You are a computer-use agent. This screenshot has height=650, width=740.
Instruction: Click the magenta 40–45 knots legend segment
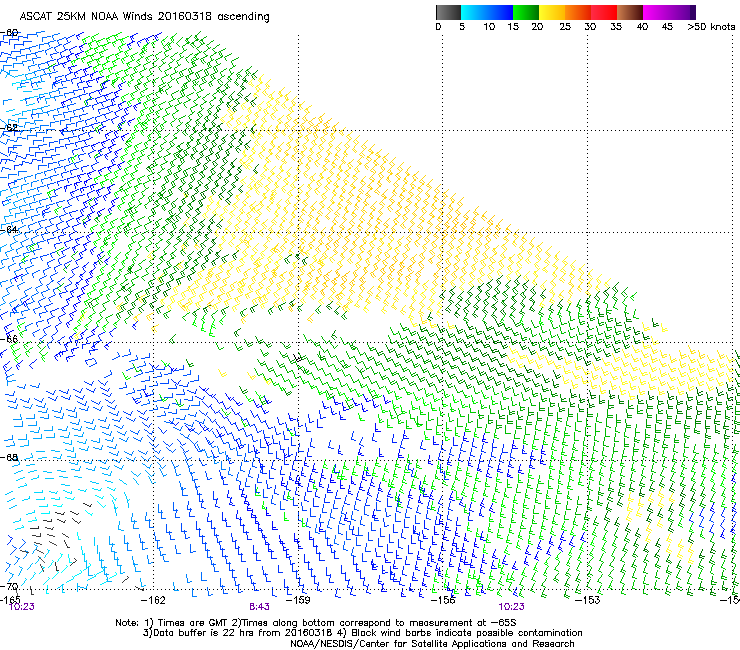656,12
